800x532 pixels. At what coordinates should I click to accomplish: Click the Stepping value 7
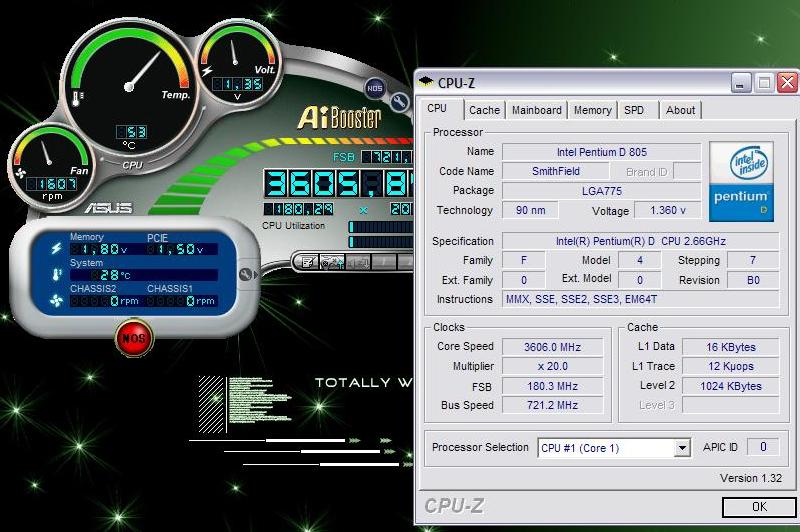[x=753, y=260]
